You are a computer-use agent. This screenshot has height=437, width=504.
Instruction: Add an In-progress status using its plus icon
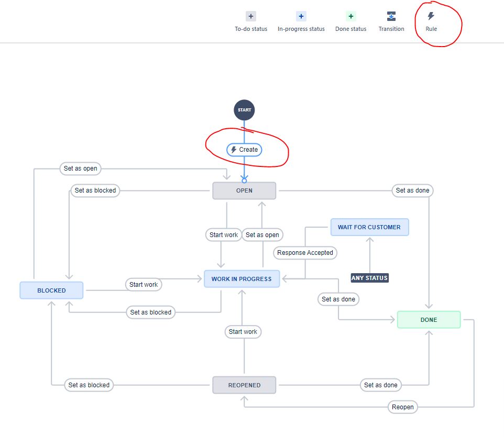(x=301, y=16)
